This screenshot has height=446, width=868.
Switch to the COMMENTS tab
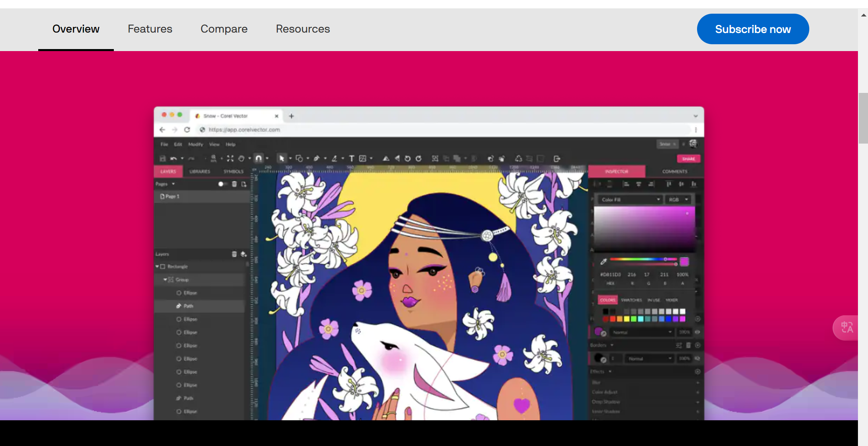tap(675, 171)
